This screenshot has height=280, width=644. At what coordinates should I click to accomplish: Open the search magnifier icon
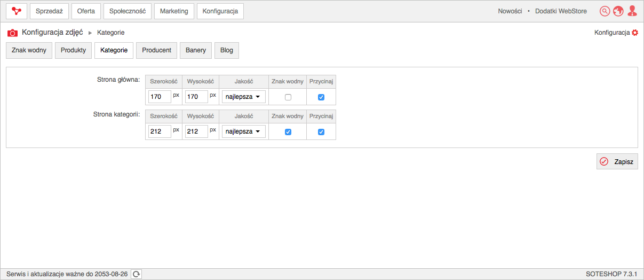pos(605,11)
